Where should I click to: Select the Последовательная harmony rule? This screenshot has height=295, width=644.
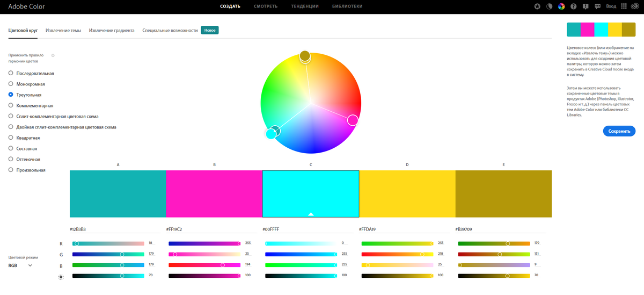(x=31, y=73)
